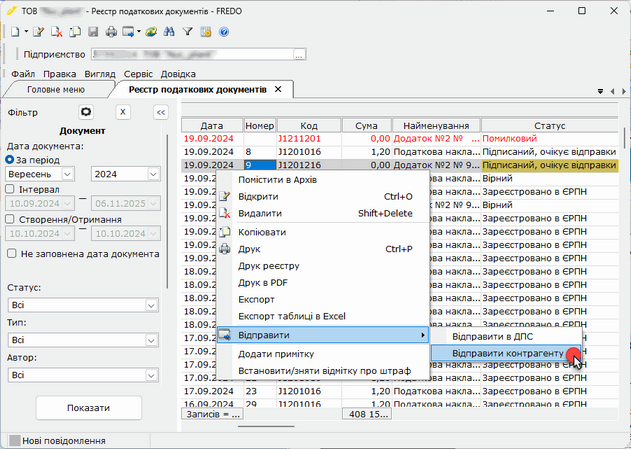Choose Відправити в ДПС submenu item
The height and width of the screenshot is (449, 631).
click(x=506, y=337)
